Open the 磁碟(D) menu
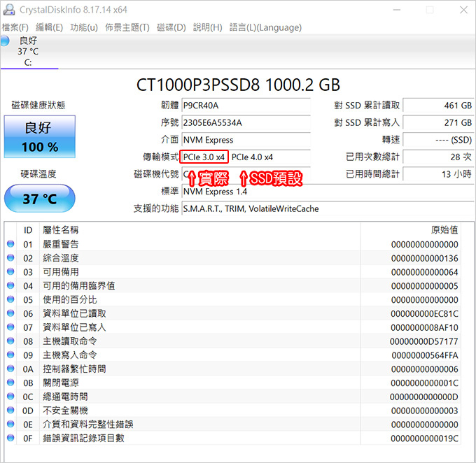The image size is (476, 463). tap(171, 27)
